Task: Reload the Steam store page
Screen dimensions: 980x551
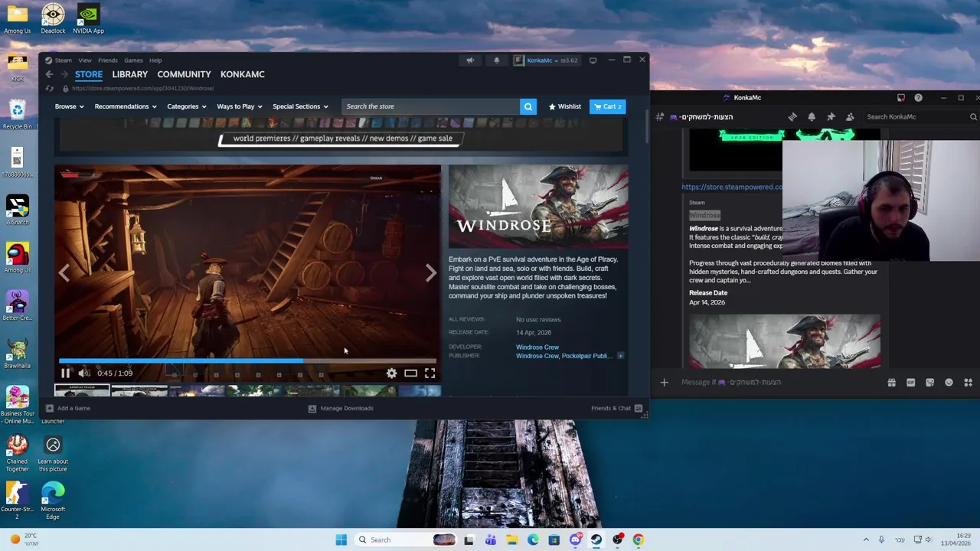Action: [x=49, y=88]
